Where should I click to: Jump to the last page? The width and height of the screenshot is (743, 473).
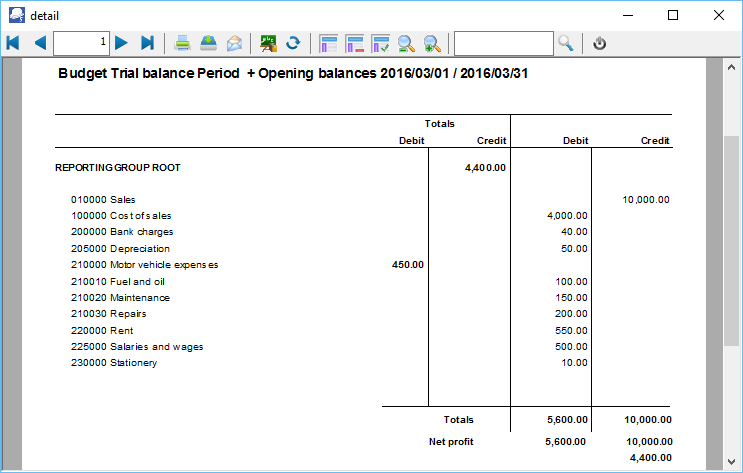[x=148, y=43]
